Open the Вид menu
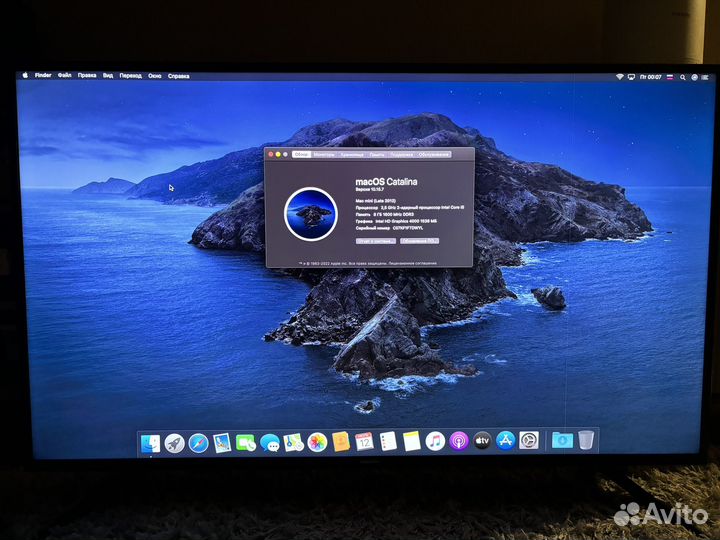Screen dimensions: 720x540 [x=108, y=76]
